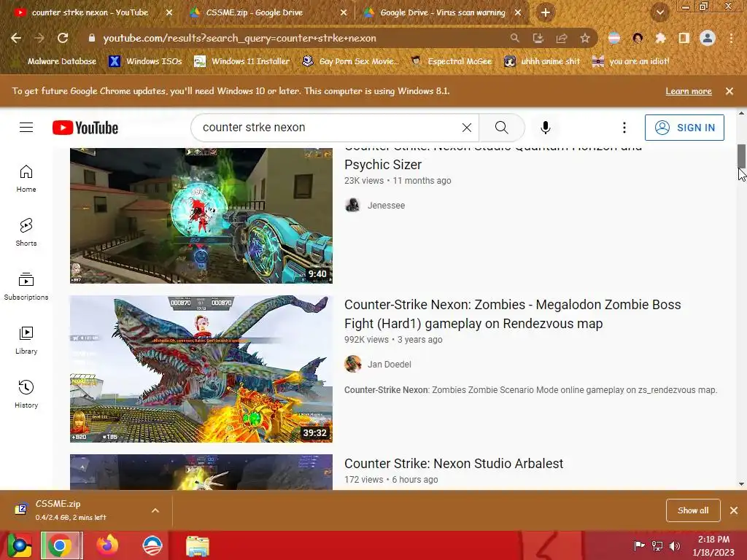Open a new browser tab

click(546, 12)
